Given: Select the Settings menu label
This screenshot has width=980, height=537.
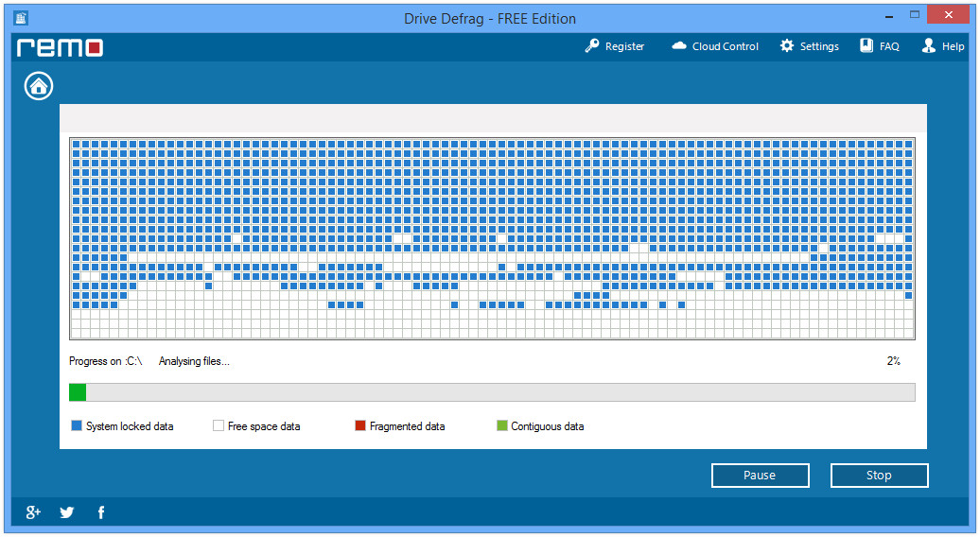Looking at the screenshot, I should click(x=819, y=46).
